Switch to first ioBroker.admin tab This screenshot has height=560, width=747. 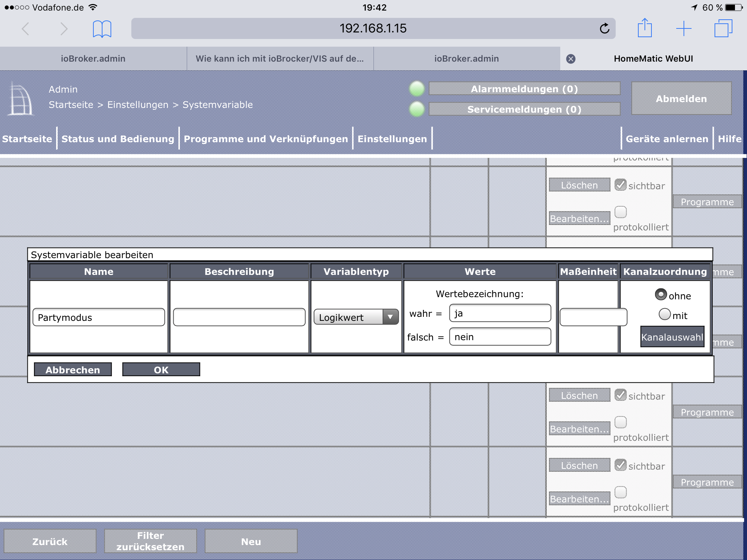93,59
